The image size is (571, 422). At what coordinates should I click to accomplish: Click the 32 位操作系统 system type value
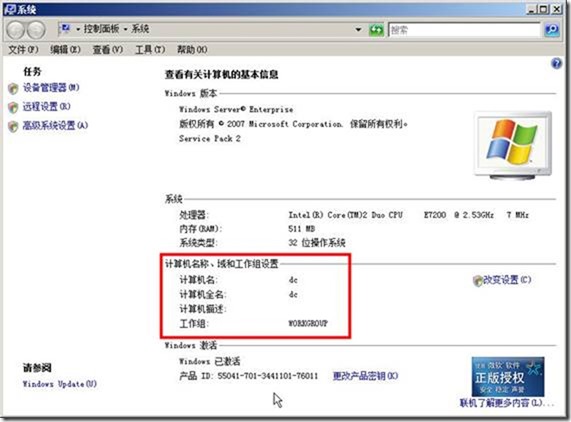317,243
